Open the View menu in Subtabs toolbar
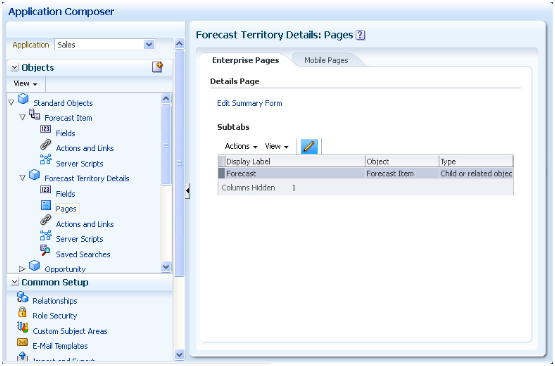The height and width of the screenshot is (366, 555). pyautogui.click(x=276, y=146)
